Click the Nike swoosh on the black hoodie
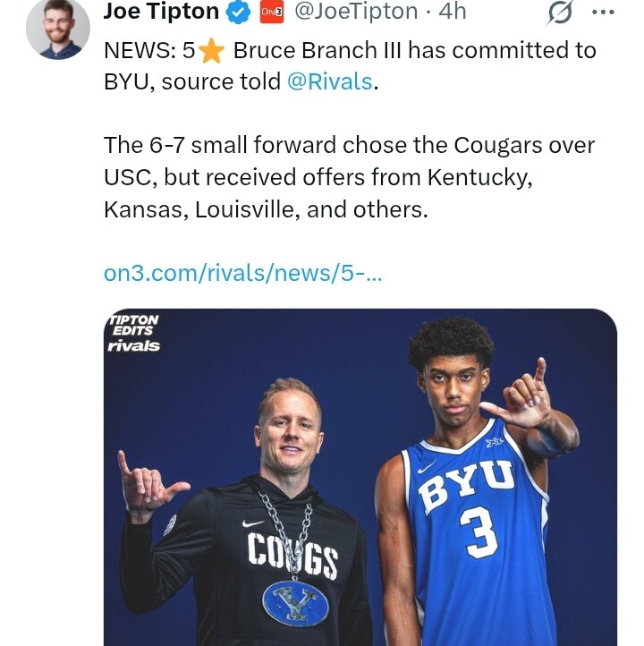 pos(253,523)
